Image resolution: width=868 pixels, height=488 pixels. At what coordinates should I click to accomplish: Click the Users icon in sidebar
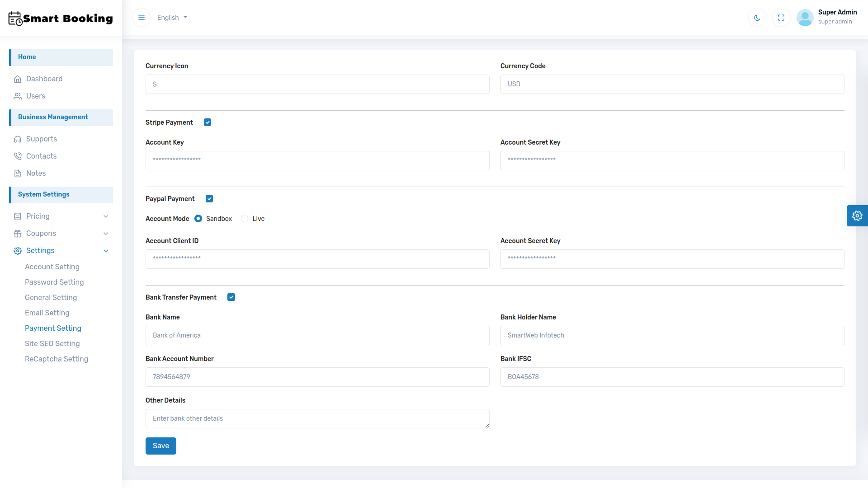click(18, 96)
